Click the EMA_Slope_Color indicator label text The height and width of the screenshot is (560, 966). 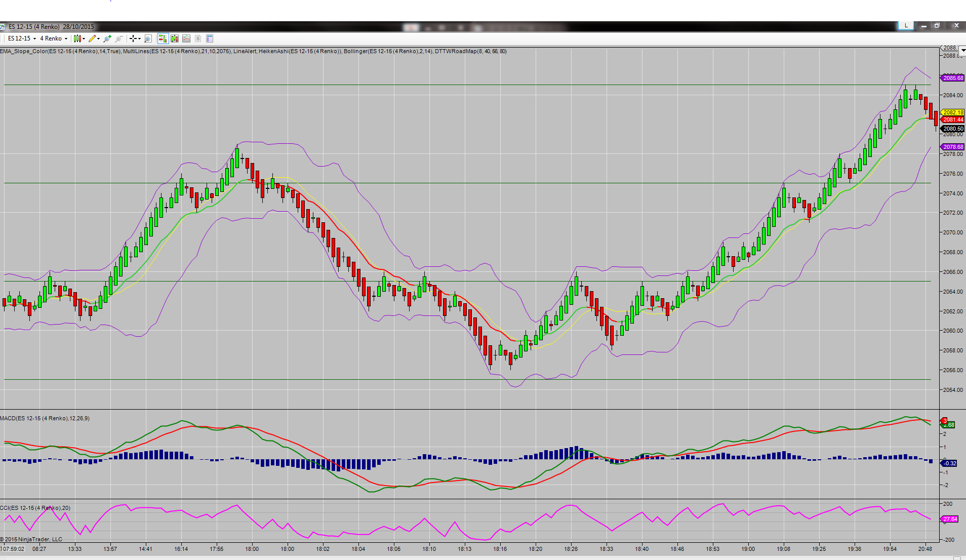60,51
